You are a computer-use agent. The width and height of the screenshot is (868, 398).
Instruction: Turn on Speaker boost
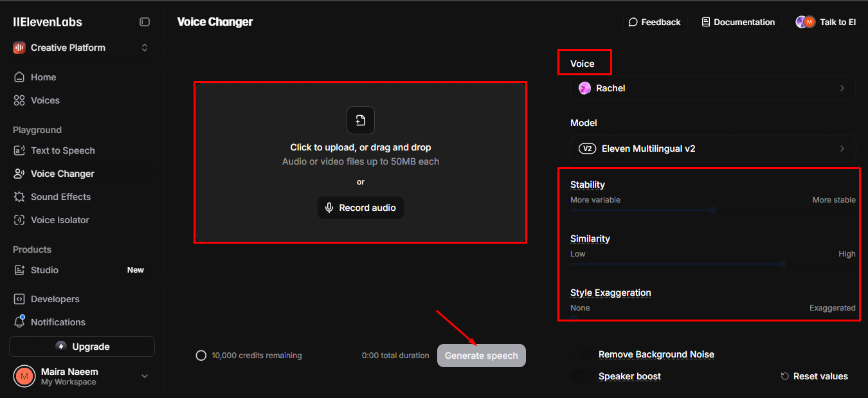point(581,376)
